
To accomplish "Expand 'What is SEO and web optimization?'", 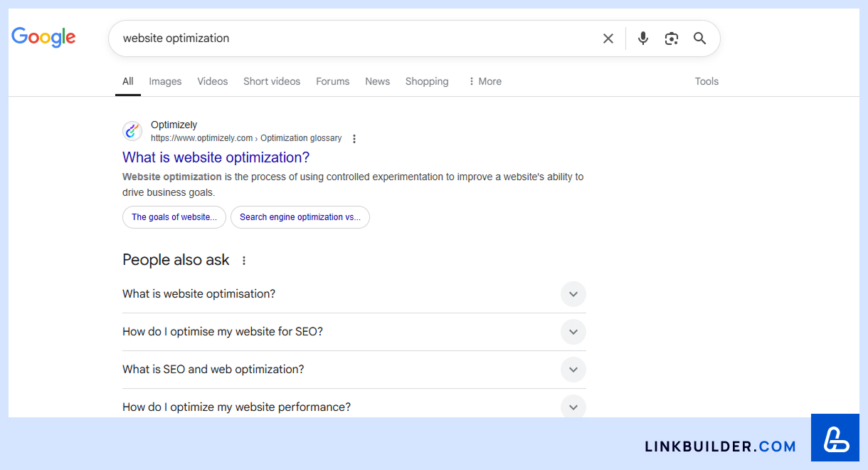I will click(354, 370).
